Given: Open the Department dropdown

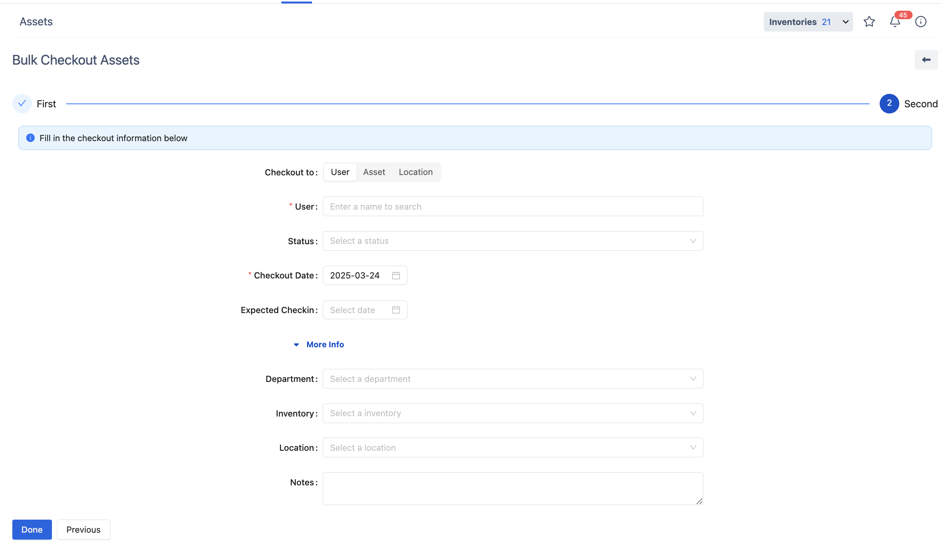Looking at the screenshot, I should [513, 379].
